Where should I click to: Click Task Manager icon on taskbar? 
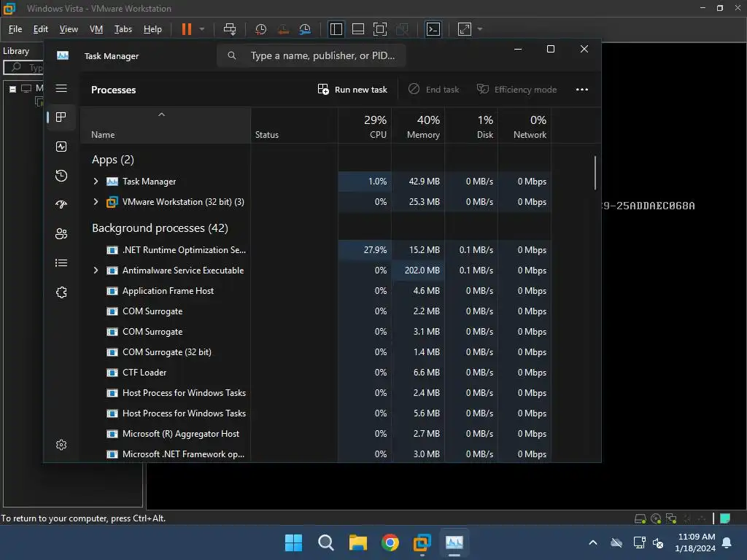(454, 542)
